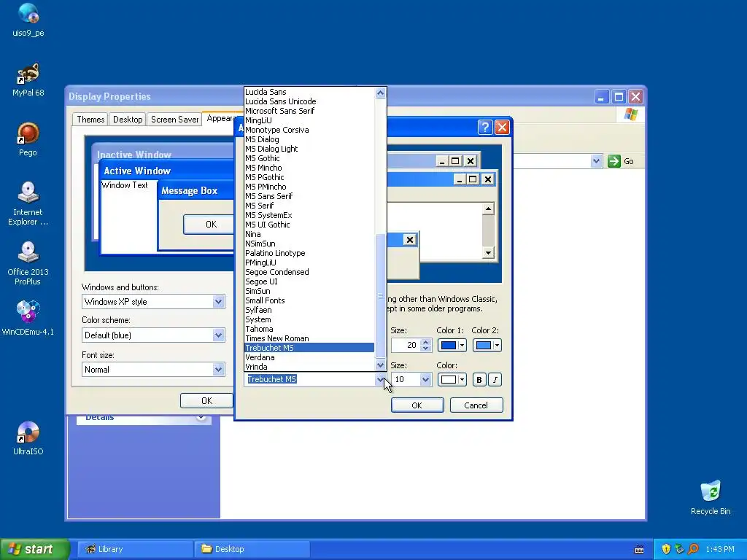
Task: Select Small Fonts entry
Action: (309, 300)
